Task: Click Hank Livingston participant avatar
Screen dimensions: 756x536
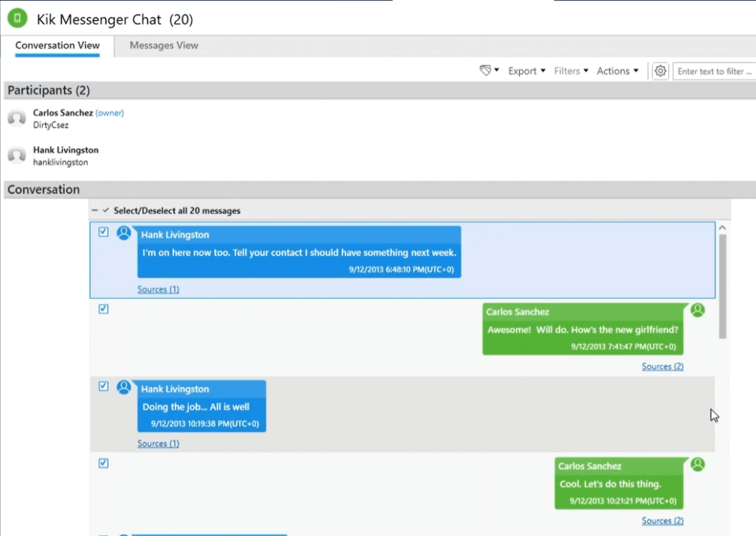Action: coord(17,155)
